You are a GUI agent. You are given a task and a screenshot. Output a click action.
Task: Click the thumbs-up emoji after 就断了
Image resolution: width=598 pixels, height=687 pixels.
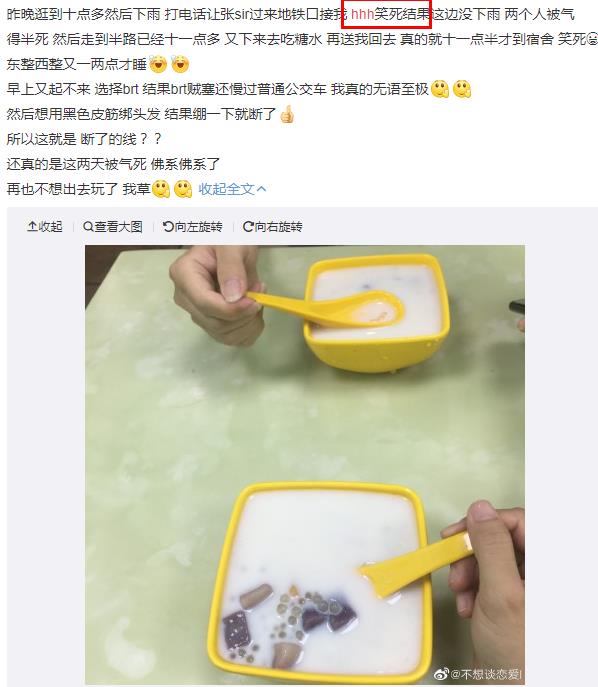287,115
